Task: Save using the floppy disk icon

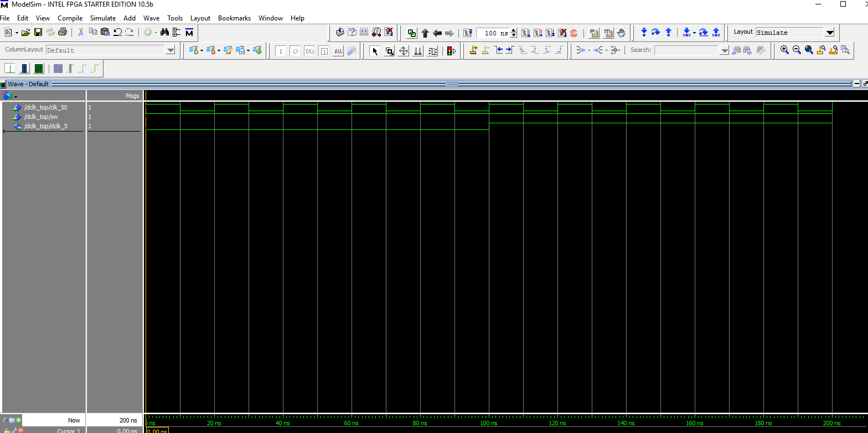Action: pos(38,33)
